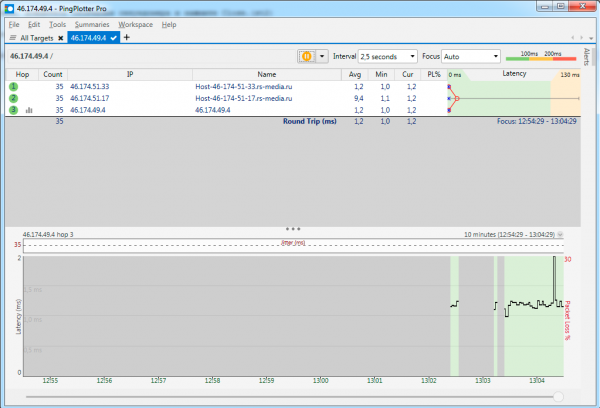Click the jitter graph strip above timeline
Screen dimensions: 600x408
point(293,245)
